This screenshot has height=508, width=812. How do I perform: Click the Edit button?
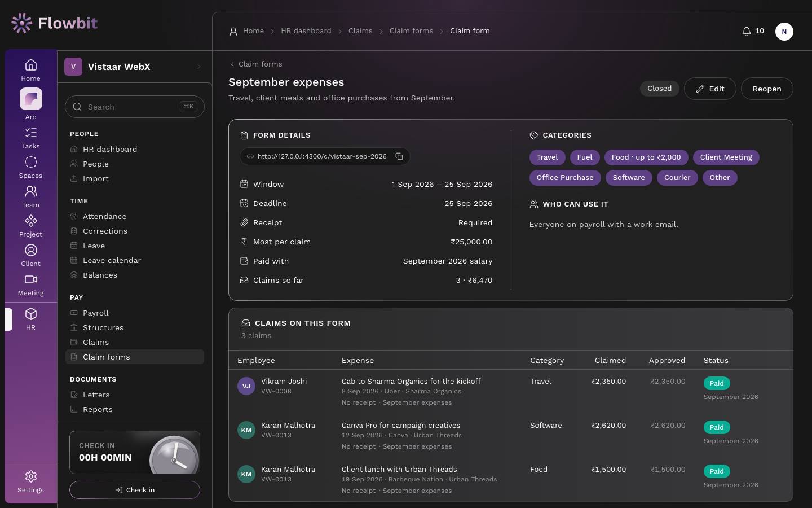click(710, 89)
